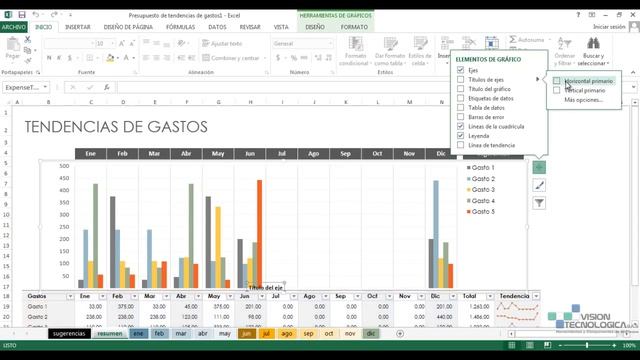Image resolution: width=640 pixels, height=360 pixels.
Task: Switch to DISEÑO DE PÁGINA tab
Action: [128, 27]
